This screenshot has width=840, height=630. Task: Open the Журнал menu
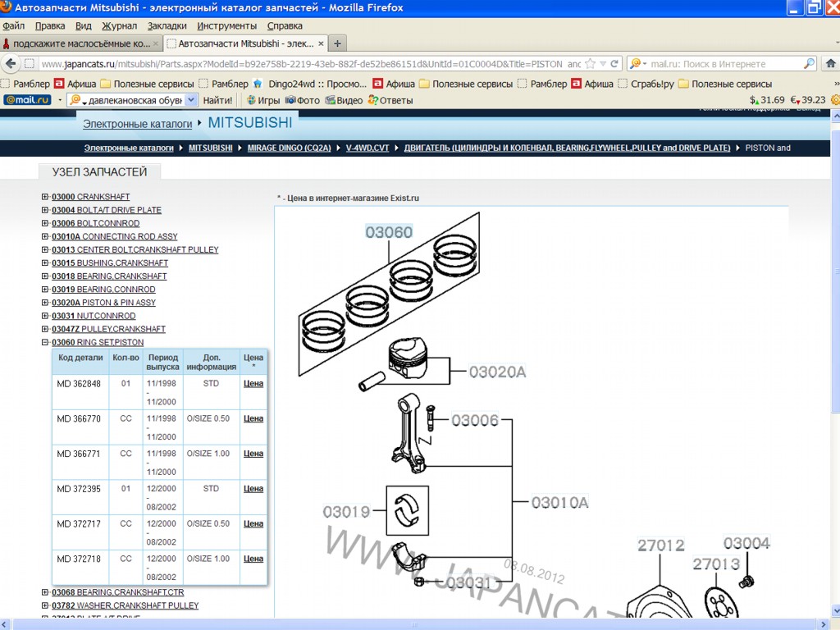[119, 25]
